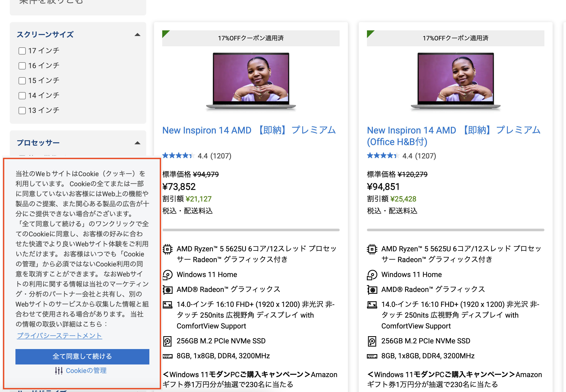The height and width of the screenshot is (392, 566).
Task: Click graphics card icon in Office H&B product
Action: 372,290
